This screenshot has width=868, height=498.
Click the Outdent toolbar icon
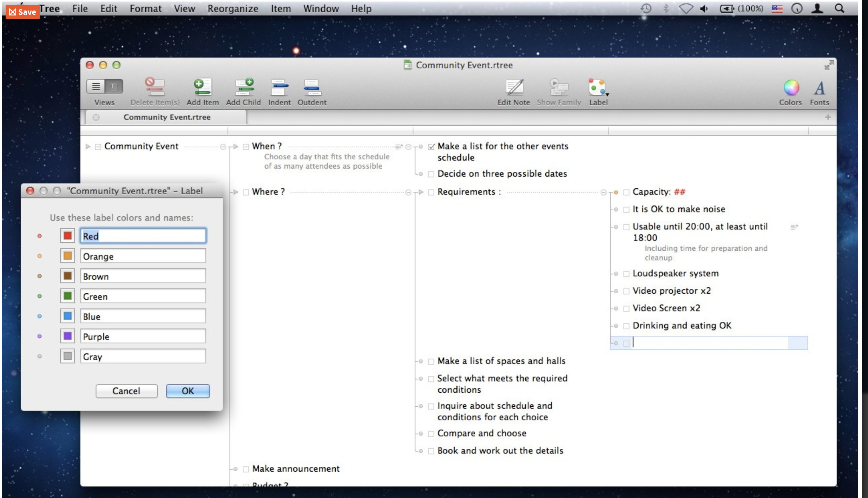click(312, 87)
